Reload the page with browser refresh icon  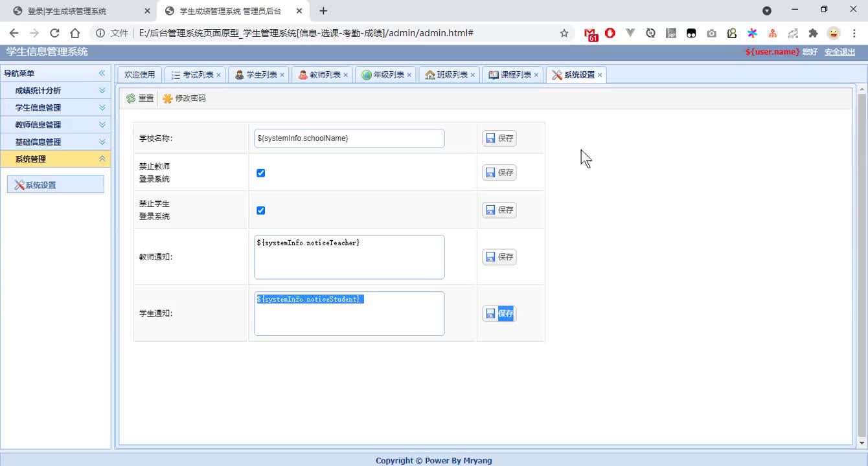coord(54,33)
